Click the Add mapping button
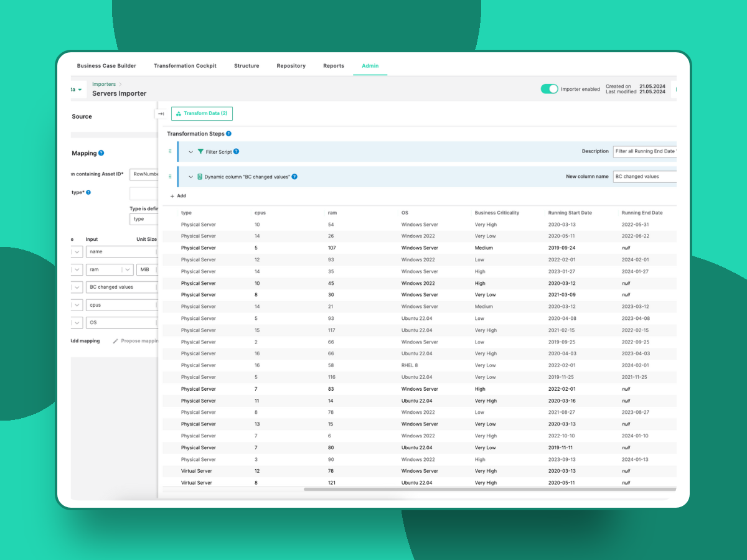The width and height of the screenshot is (747, 560). 85,341
